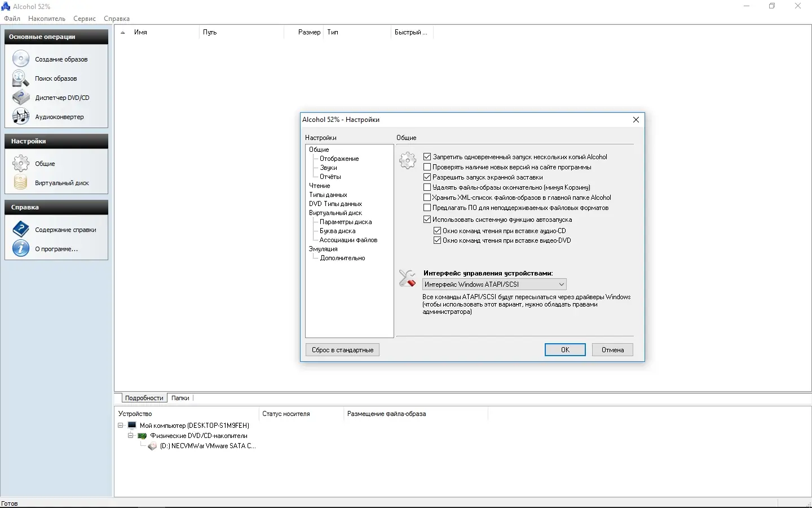Click the Размещение файла-образа column header
The width and height of the screenshot is (812, 508).
[x=416, y=414]
